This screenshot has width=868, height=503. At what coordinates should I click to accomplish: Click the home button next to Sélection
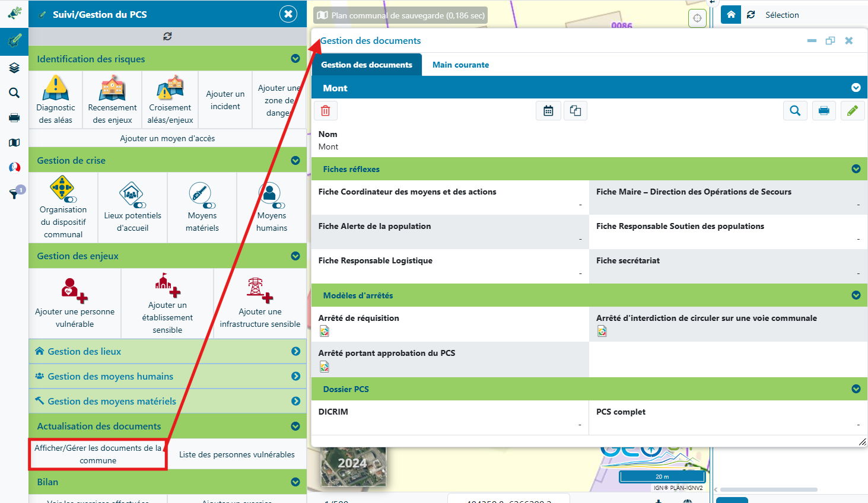[731, 15]
